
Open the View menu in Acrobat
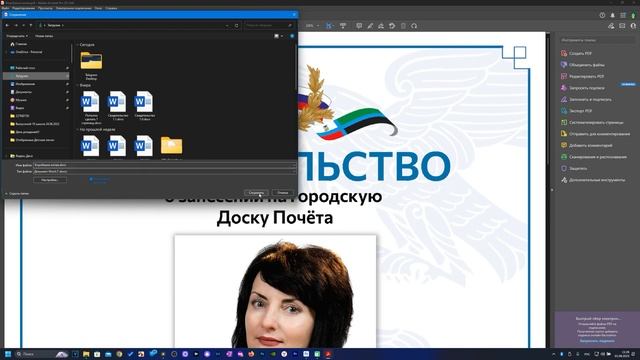coord(45,8)
